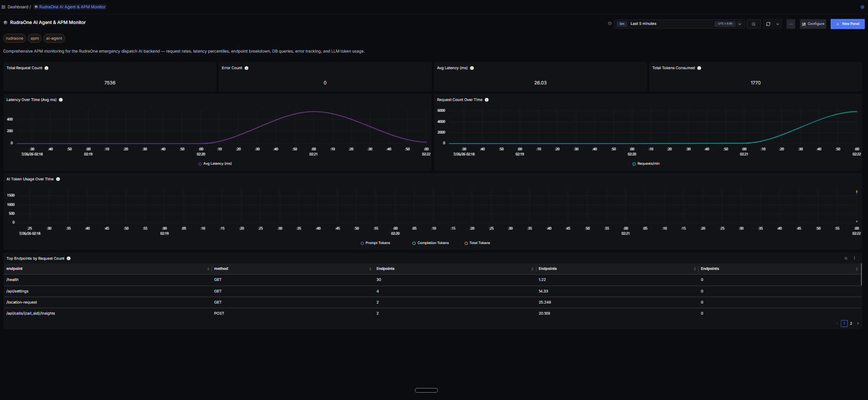Screen dimensions: 868x400
Task: Open the RudraOne AI Agent & APM Monitor breadcrumb
Action: 70,7
